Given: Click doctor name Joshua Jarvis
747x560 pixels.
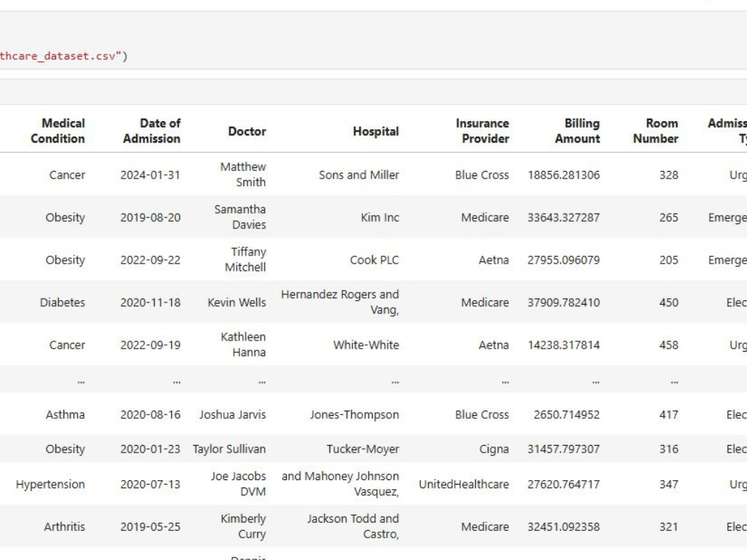Looking at the screenshot, I should coord(232,414).
